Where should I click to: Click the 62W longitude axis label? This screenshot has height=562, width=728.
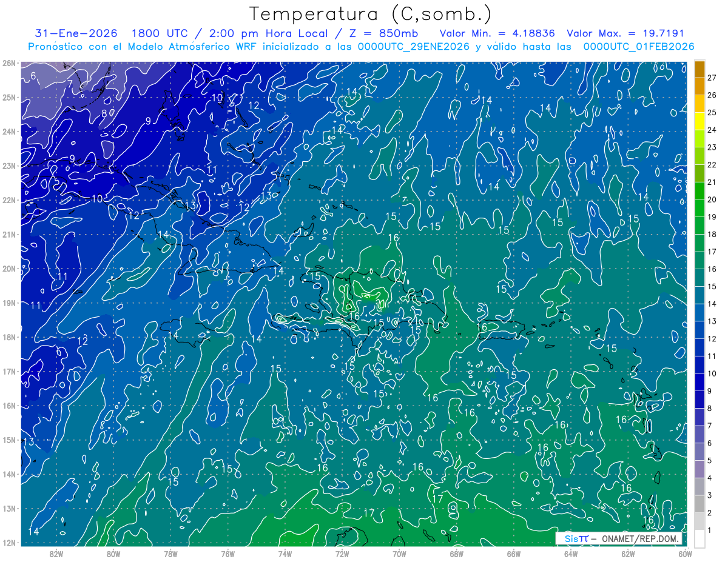tap(628, 554)
